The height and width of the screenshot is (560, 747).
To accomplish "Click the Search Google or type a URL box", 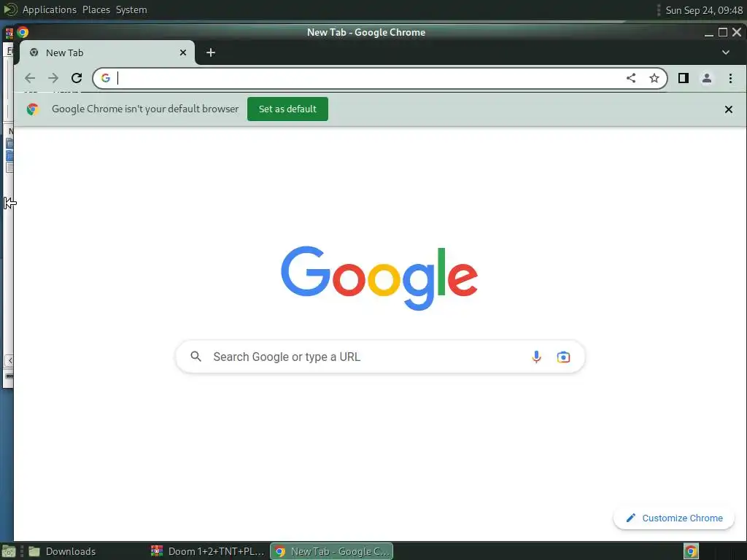I will pos(380,357).
